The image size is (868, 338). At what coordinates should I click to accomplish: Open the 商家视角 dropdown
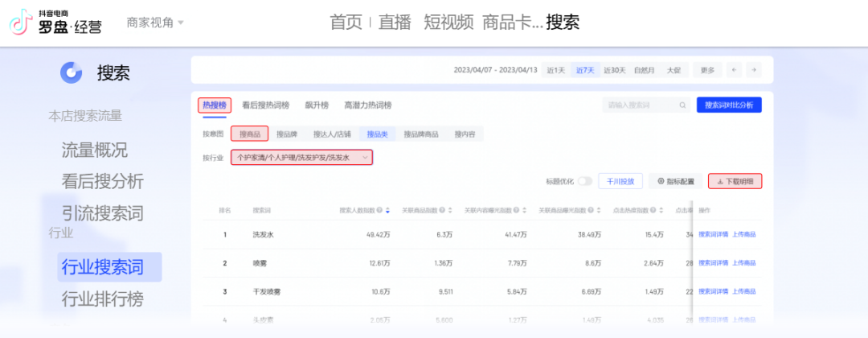155,23
